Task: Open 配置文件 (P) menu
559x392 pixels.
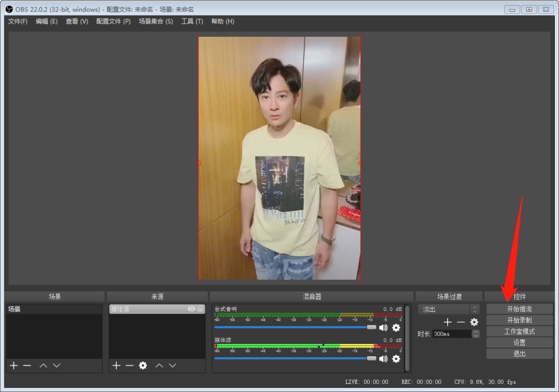Action: [x=113, y=21]
